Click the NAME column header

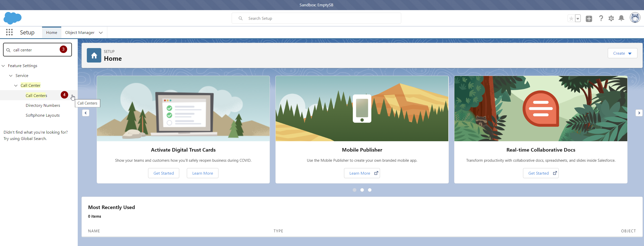(94, 231)
